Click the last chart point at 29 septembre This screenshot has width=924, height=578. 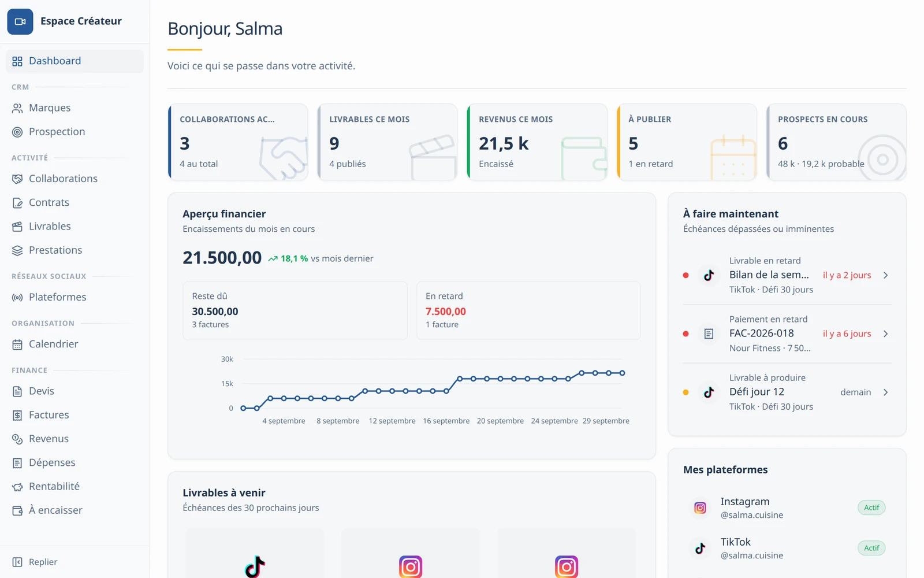[622, 373]
